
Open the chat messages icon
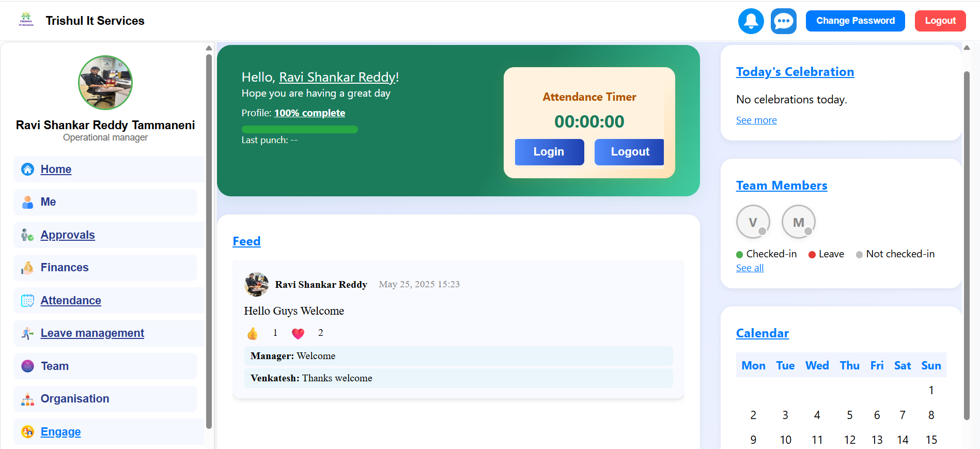point(783,21)
